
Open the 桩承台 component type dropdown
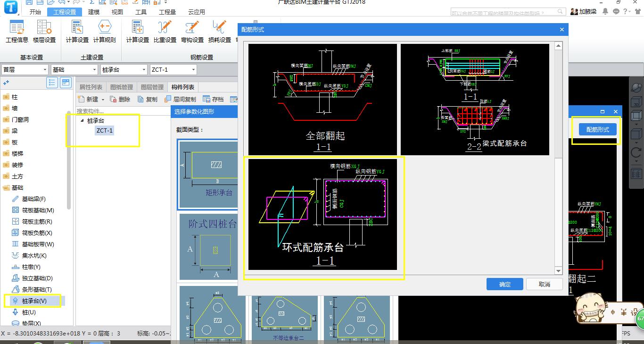coord(124,70)
